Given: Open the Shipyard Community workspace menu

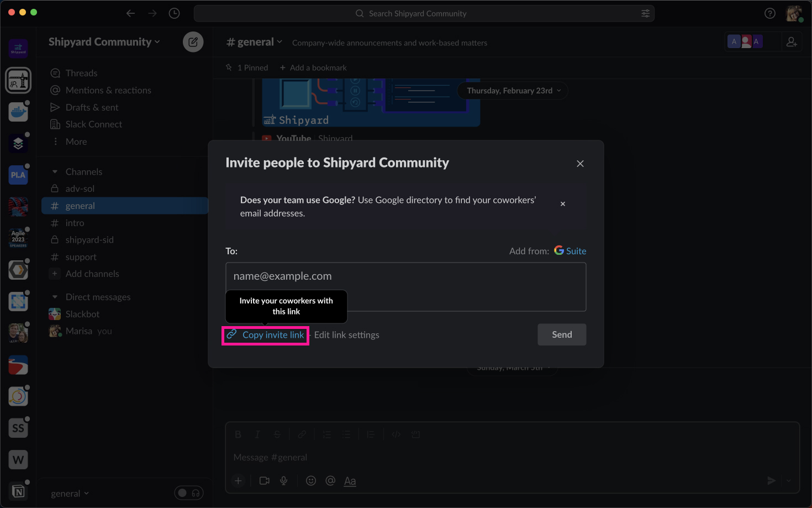Looking at the screenshot, I should click(x=104, y=42).
